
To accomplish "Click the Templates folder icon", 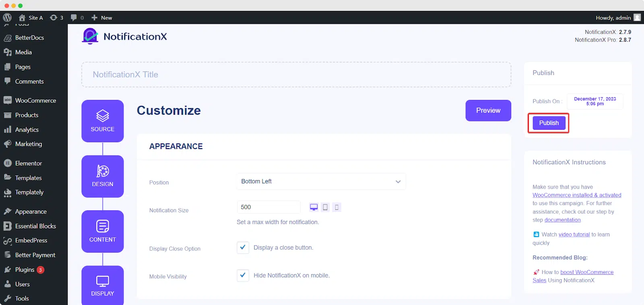I will click(x=7, y=178).
